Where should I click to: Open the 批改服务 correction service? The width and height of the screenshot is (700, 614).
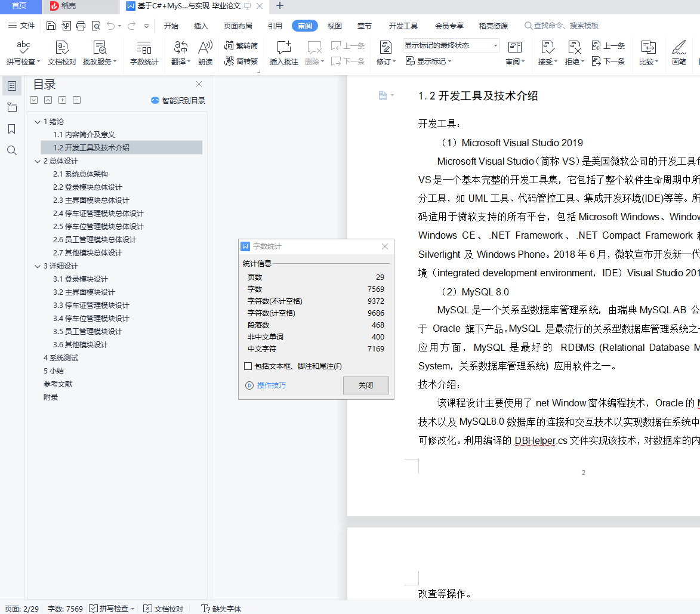(100, 53)
